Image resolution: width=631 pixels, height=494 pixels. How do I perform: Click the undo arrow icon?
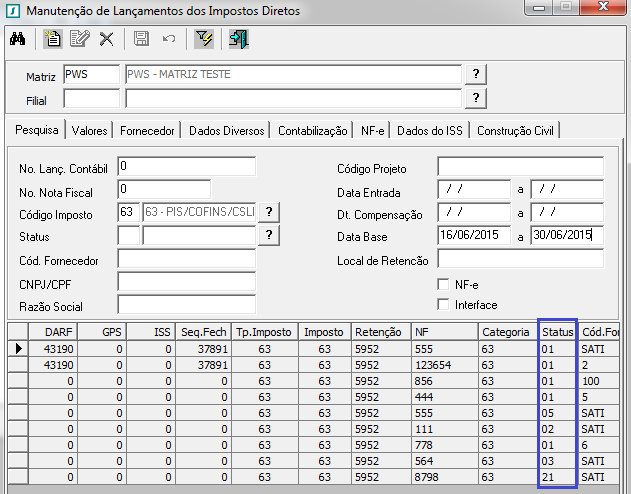pyautogui.click(x=168, y=39)
